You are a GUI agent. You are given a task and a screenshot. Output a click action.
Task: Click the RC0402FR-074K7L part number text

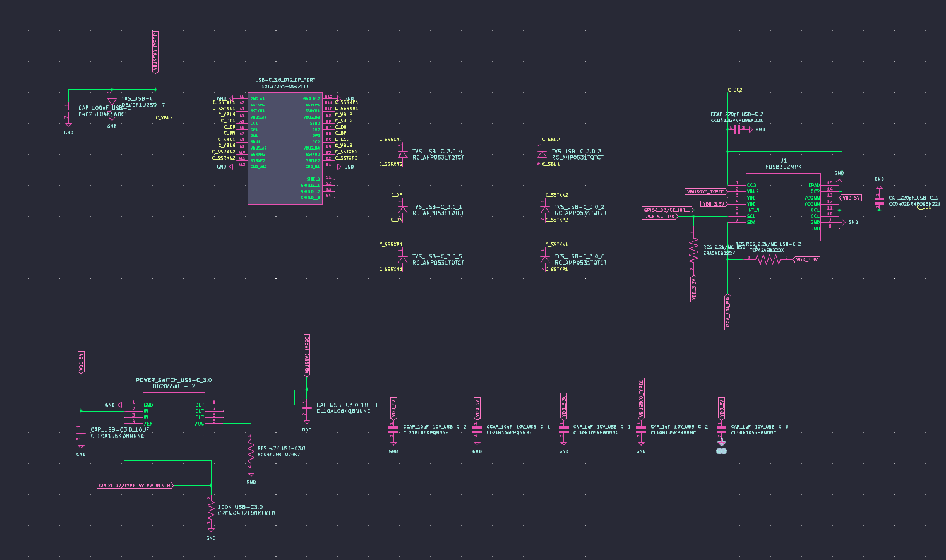[280, 455]
